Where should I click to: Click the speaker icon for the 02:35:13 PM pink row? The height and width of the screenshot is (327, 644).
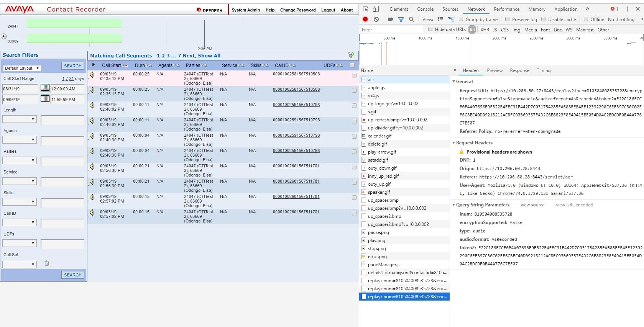coord(92,75)
